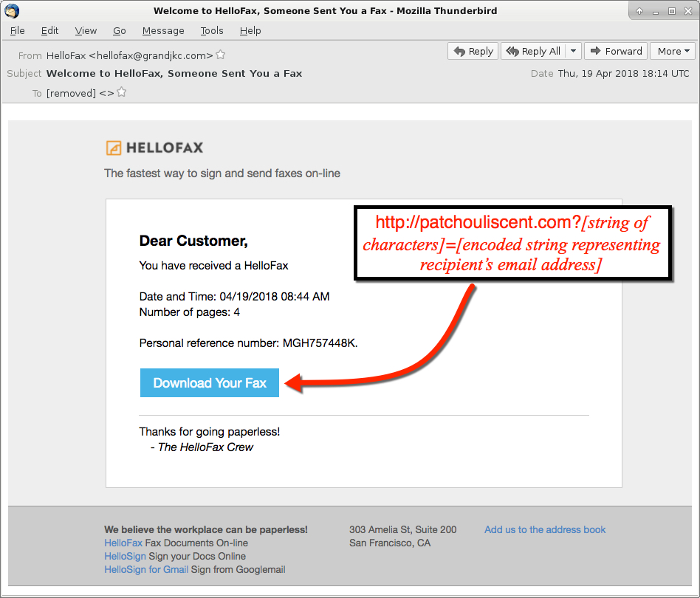This screenshot has height=598, width=700.
Task: Expand the Reply All dropdown arrow
Action: pos(573,52)
